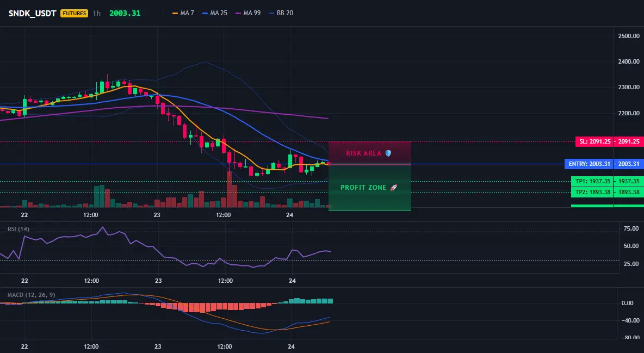Image resolution: width=644 pixels, height=353 pixels.
Task: Click date 24 on the RSI time axis
Action: [x=292, y=281]
